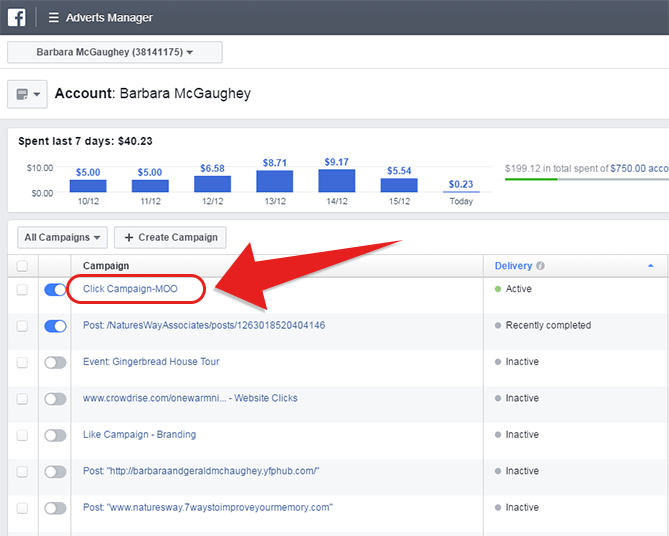The height and width of the screenshot is (536, 669).
Task: Open the 7waystoimproveyourmemory post campaign link
Action: [x=208, y=507]
